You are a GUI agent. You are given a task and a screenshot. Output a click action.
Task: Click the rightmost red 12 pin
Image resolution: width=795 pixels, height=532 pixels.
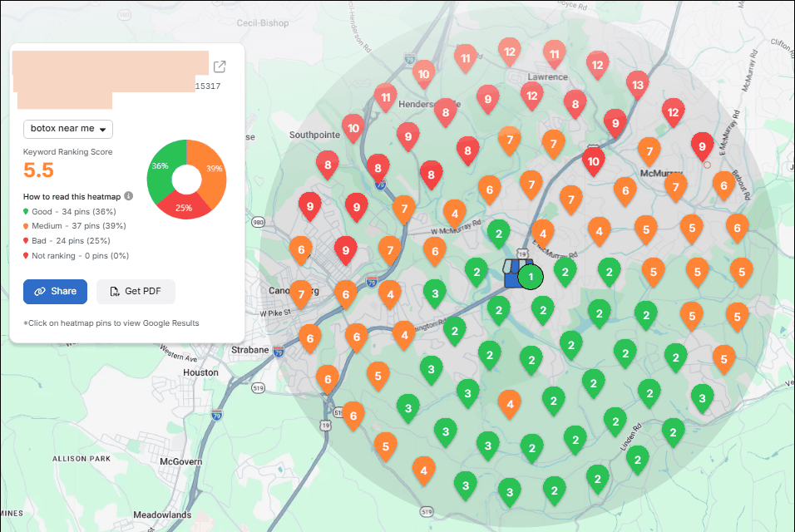pos(674,114)
